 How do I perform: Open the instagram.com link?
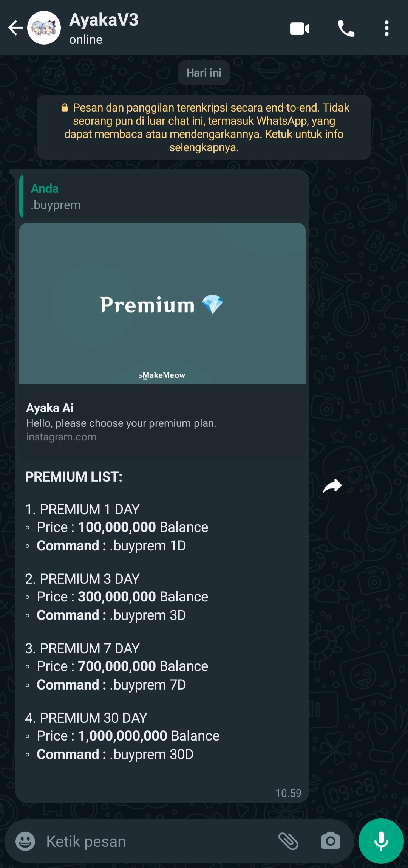(61, 437)
